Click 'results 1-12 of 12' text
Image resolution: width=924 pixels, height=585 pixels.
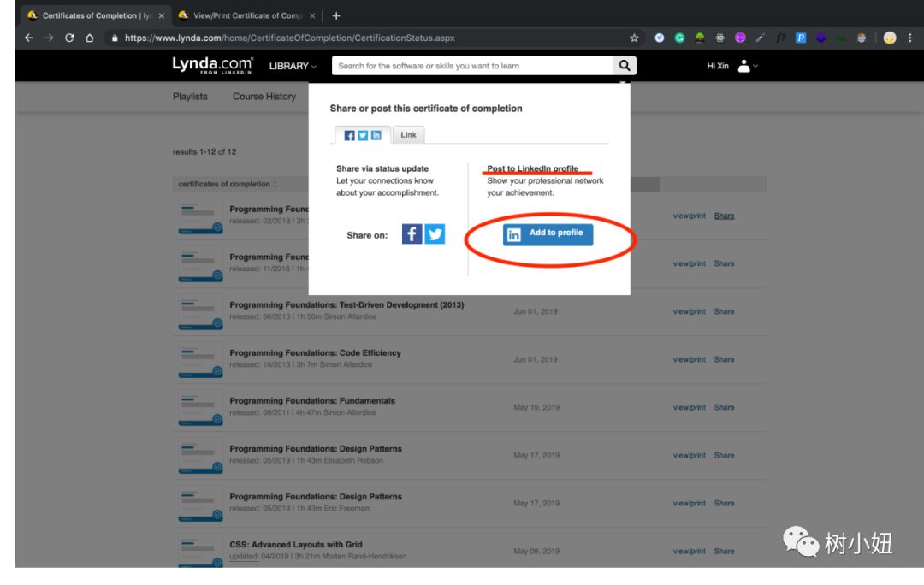(x=204, y=152)
